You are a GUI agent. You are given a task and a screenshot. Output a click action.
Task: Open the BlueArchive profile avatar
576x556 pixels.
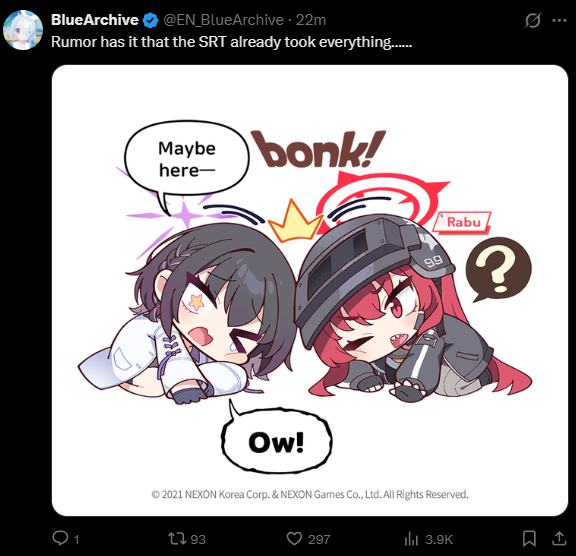[x=22, y=30]
